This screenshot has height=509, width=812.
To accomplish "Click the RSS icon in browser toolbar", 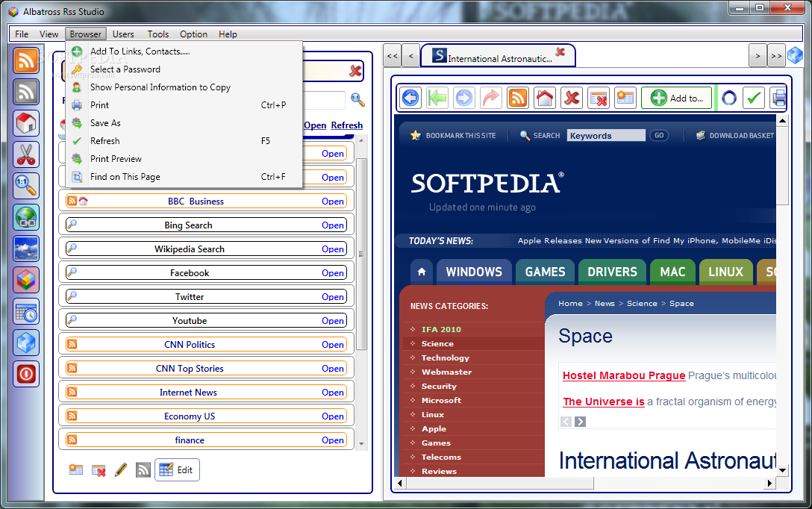I will pyautogui.click(x=518, y=97).
